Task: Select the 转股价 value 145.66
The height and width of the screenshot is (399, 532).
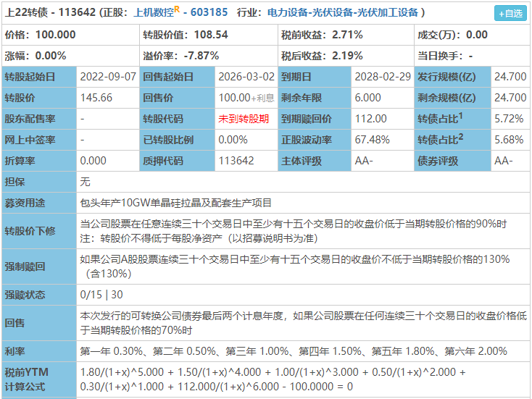Action: [96, 98]
